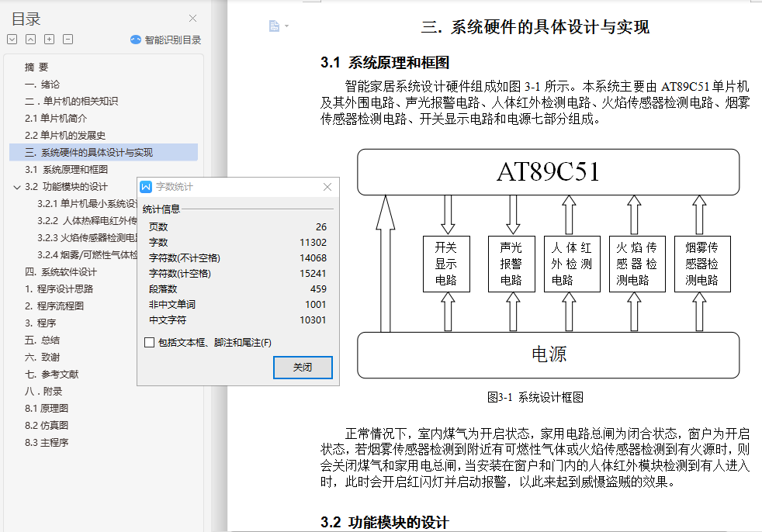Click the 智能识别目录 cloud icon
The width and height of the screenshot is (762, 532).
[136, 40]
